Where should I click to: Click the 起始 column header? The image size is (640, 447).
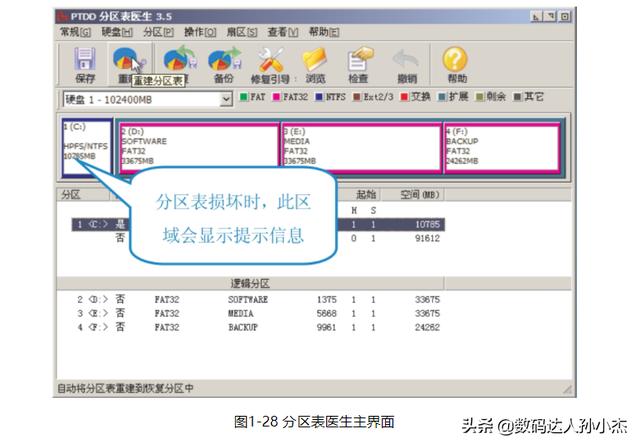pos(366,195)
